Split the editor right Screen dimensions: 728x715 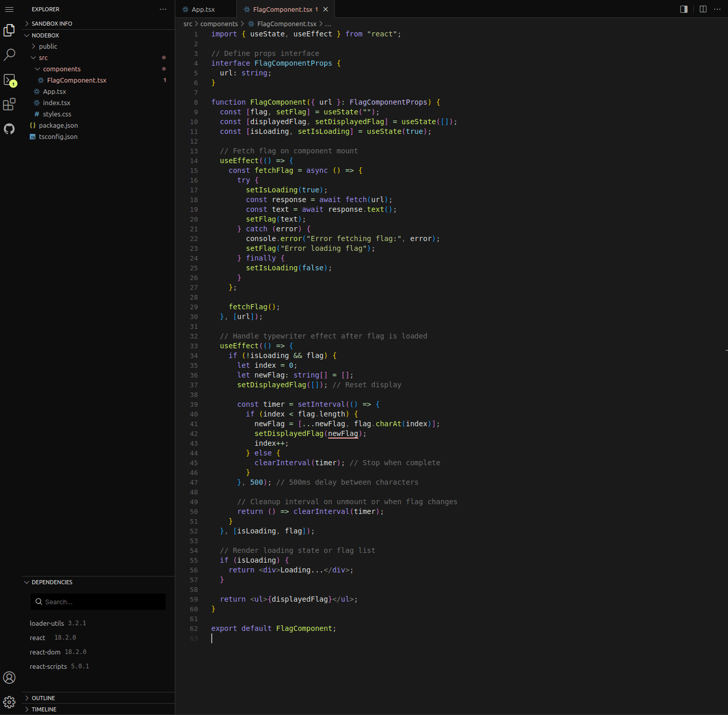(703, 9)
